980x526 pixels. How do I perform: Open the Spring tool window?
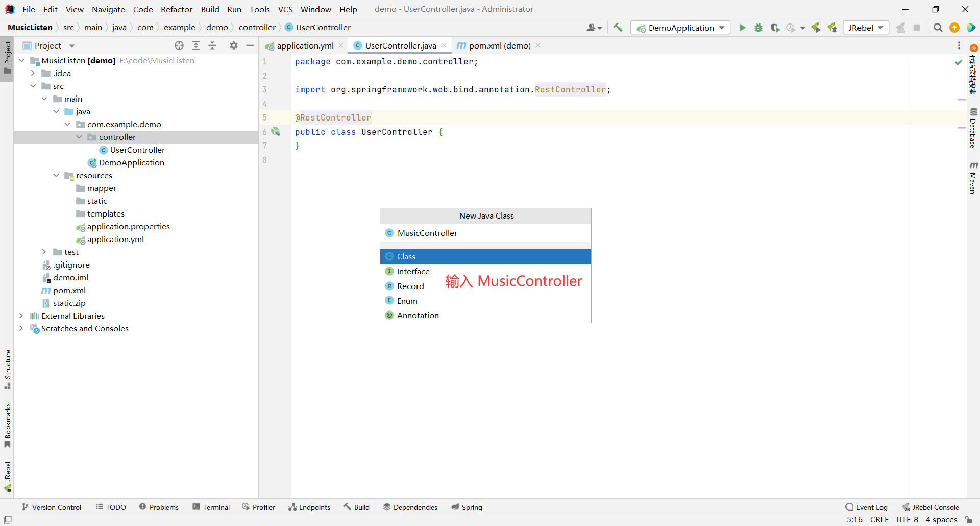(467, 507)
